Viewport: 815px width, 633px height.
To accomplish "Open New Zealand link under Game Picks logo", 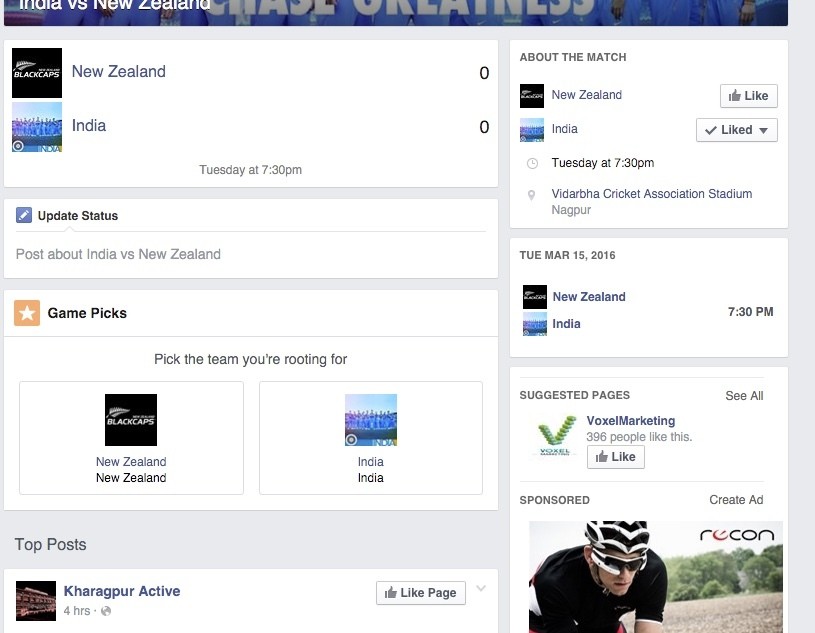I will coord(131,461).
